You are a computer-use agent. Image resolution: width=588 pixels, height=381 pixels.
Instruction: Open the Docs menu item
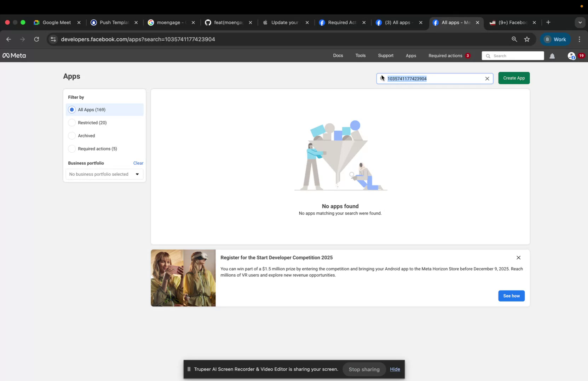click(x=338, y=55)
